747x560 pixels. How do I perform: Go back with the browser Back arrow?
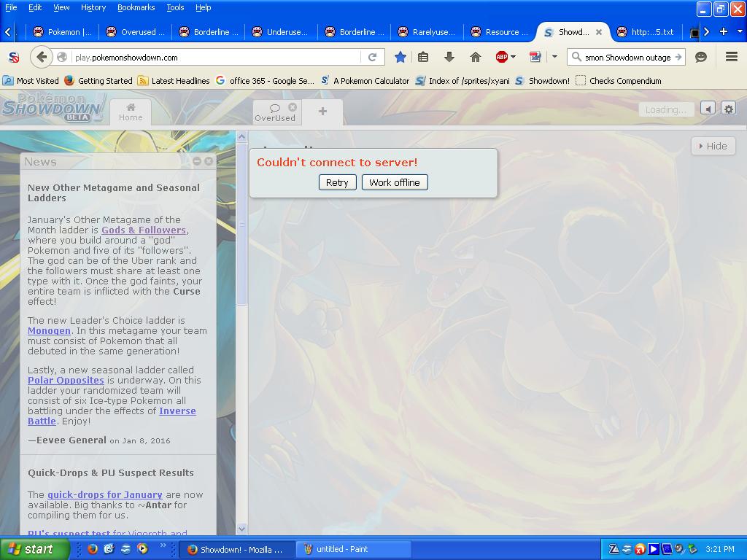42,57
